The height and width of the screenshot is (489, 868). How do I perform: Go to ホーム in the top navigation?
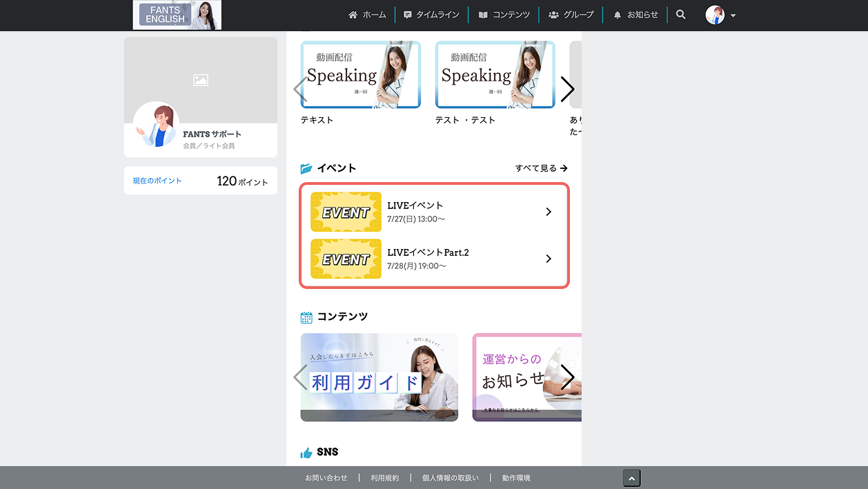(367, 14)
